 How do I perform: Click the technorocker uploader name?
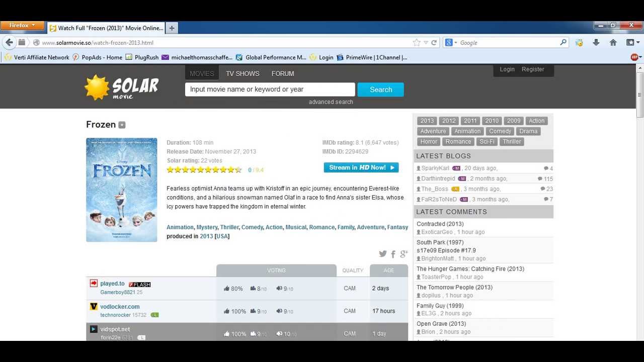[115, 315]
